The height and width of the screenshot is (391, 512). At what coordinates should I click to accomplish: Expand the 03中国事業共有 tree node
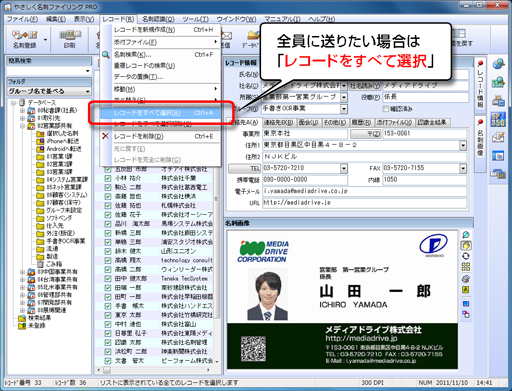pyautogui.click(x=22, y=272)
